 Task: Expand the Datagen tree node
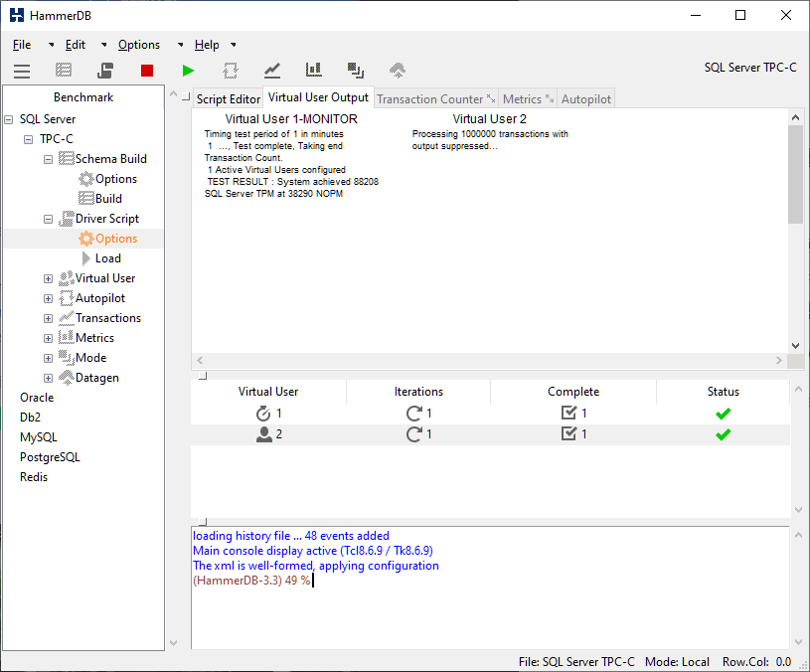[x=48, y=378]
